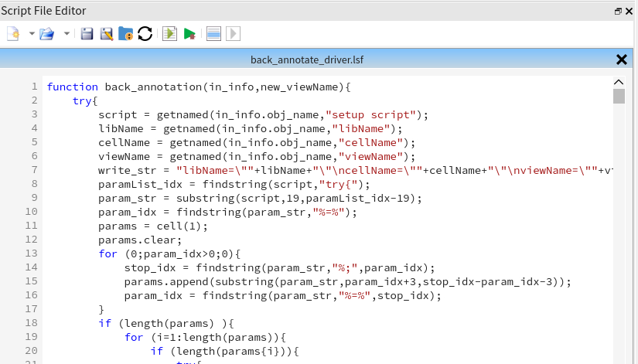Click 'write_str' variable on line 7
This screenshot has height=364, width=638.
point(127,171)
